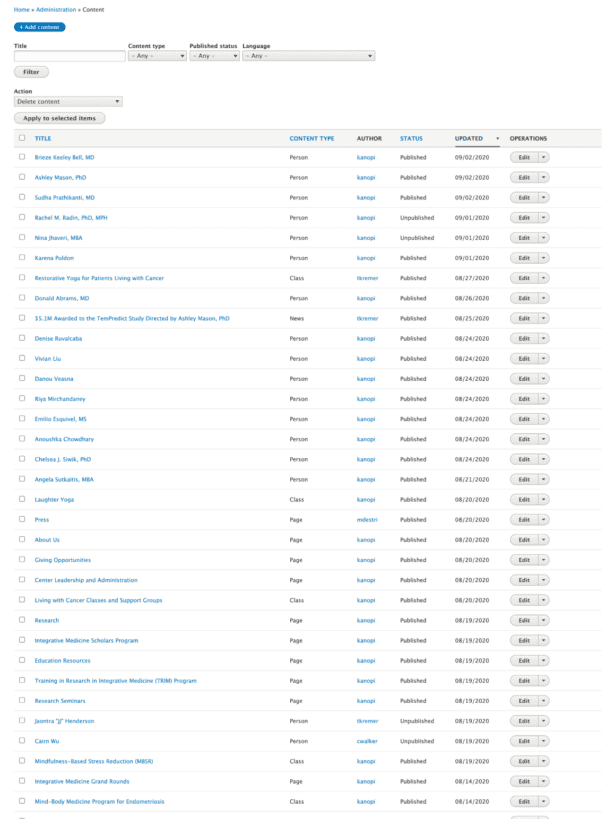Focus the Title filter text field
Image resolution: width=615 pixels, height=819 pixels.
pos(69,56)
